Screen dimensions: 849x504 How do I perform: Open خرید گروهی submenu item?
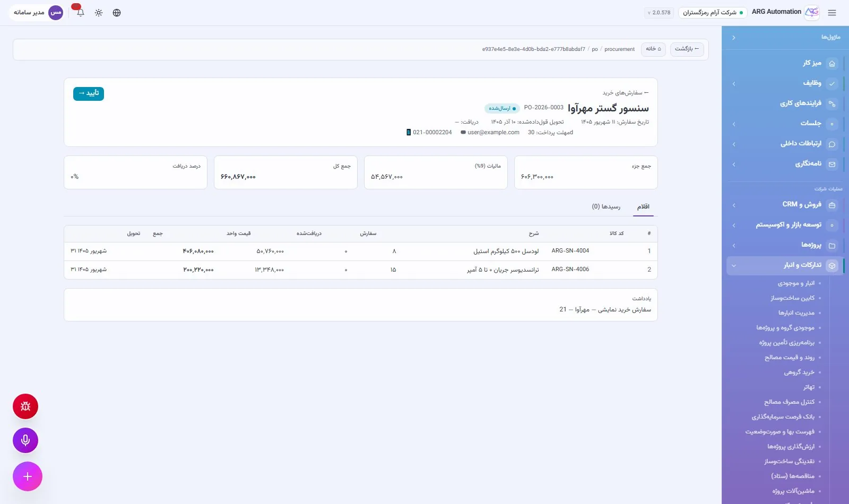(799, 372)
